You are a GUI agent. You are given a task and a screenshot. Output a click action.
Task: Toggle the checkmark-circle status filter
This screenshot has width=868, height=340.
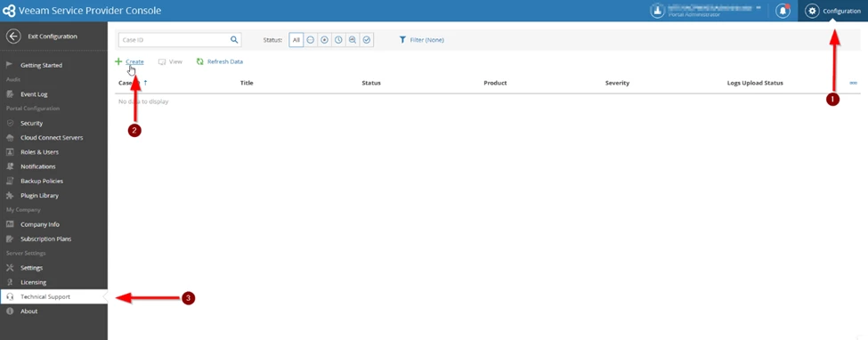pos(367,40)
